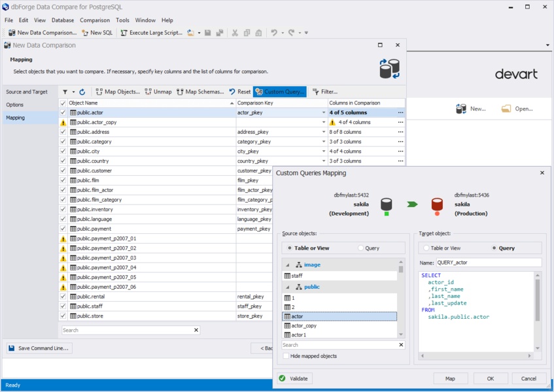Refresh the mapping list
554x392 pixels.
(82, 92)
